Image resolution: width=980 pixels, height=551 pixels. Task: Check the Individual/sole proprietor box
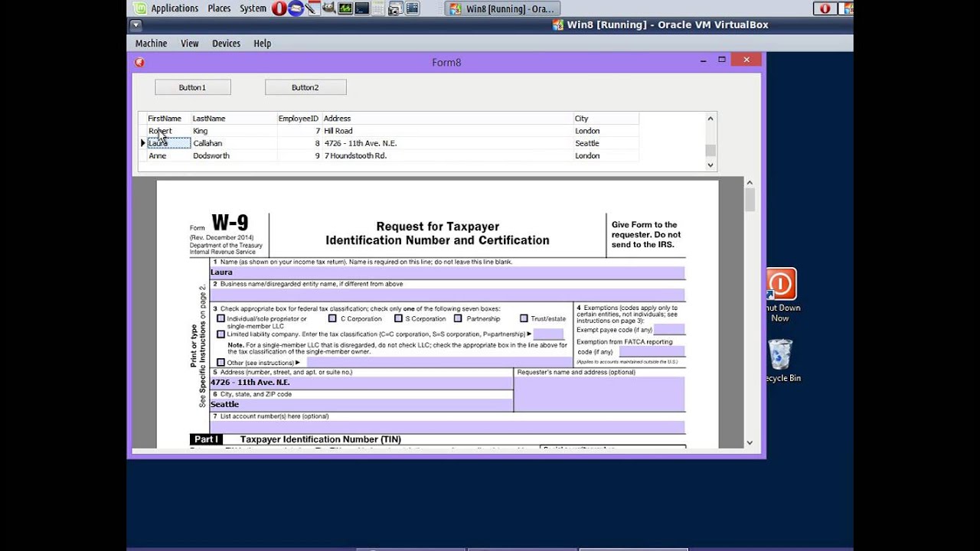(221, 318)
